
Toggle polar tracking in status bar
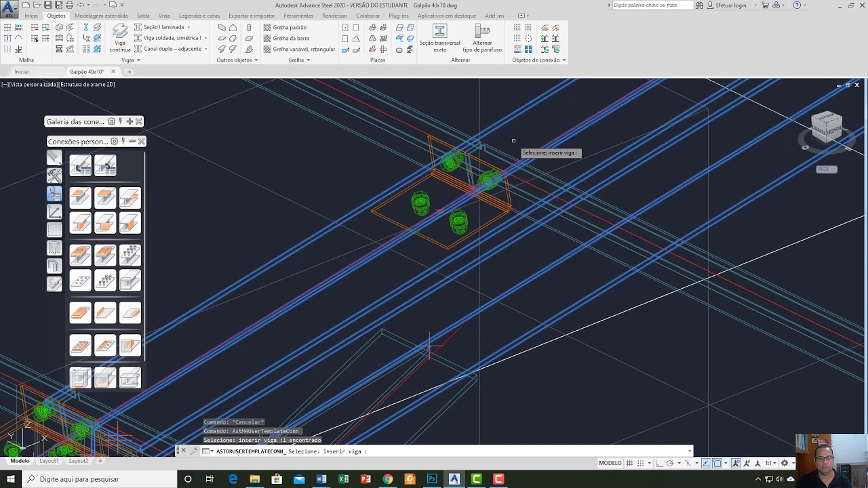click(x=669, y=463)
